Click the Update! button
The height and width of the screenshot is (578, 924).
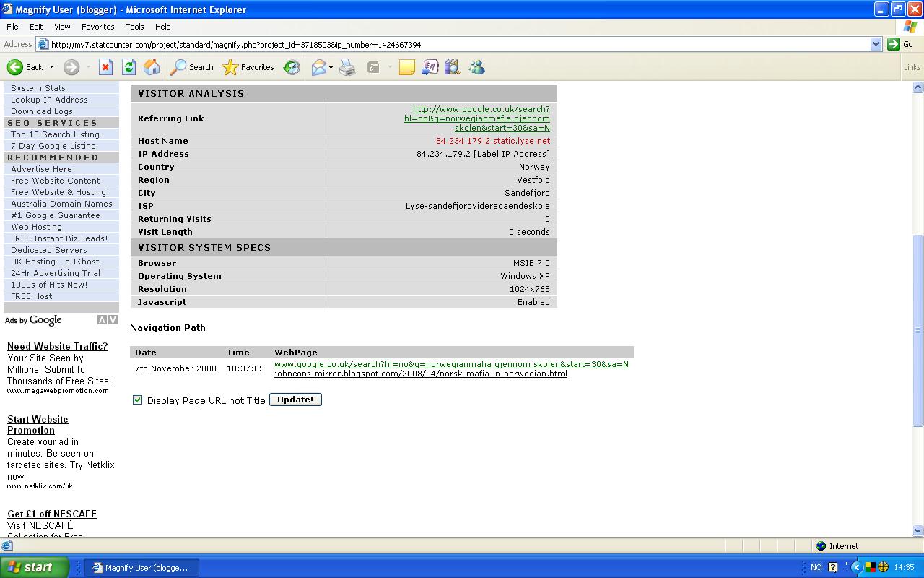[295, 400]
